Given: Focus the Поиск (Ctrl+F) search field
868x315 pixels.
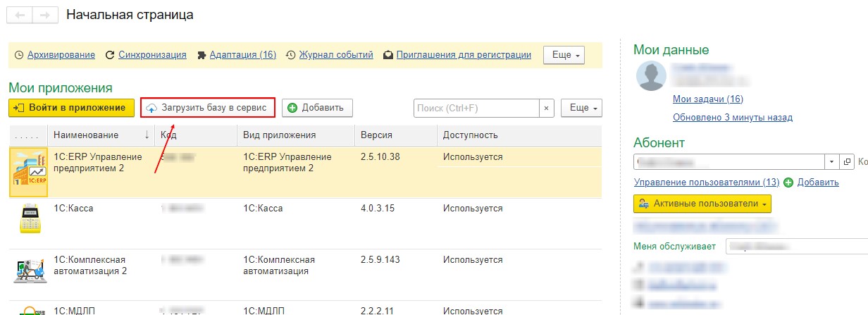Looking at the screenshot, I should (x=476, y=108).
